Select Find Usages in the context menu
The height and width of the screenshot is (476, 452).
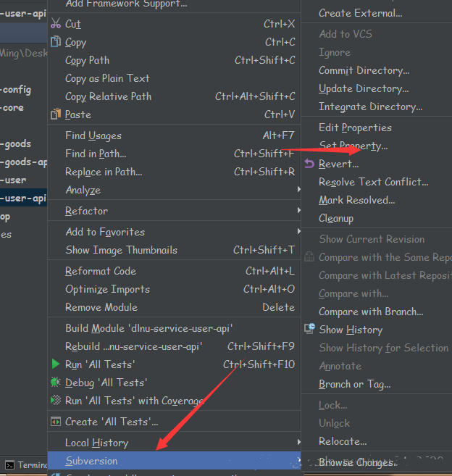click(93, 135)
